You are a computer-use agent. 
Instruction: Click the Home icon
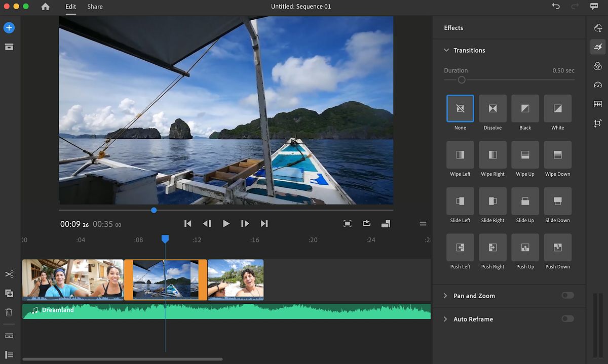[46, 7]
